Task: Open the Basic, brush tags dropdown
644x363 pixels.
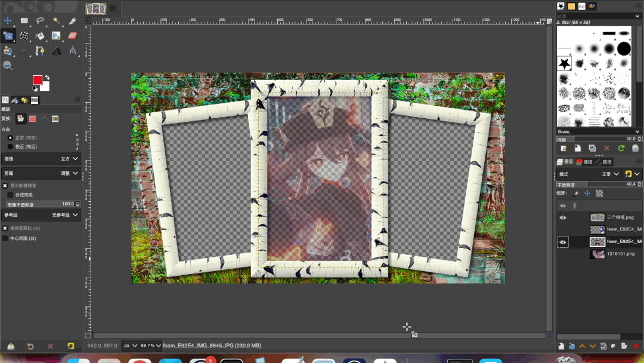Action: [599, 131]
